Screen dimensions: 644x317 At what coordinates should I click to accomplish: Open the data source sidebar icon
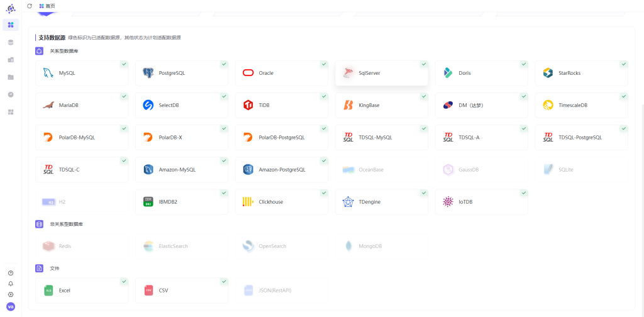pyautogui.click(x=11, y=42)
